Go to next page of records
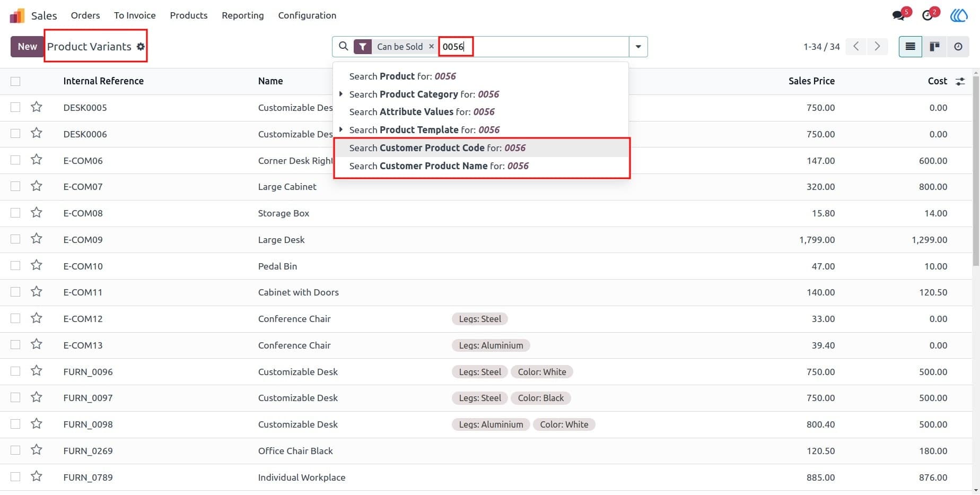The height and width of the screenshot is (495, 980). pyautogui.click(x=877, y=47)
